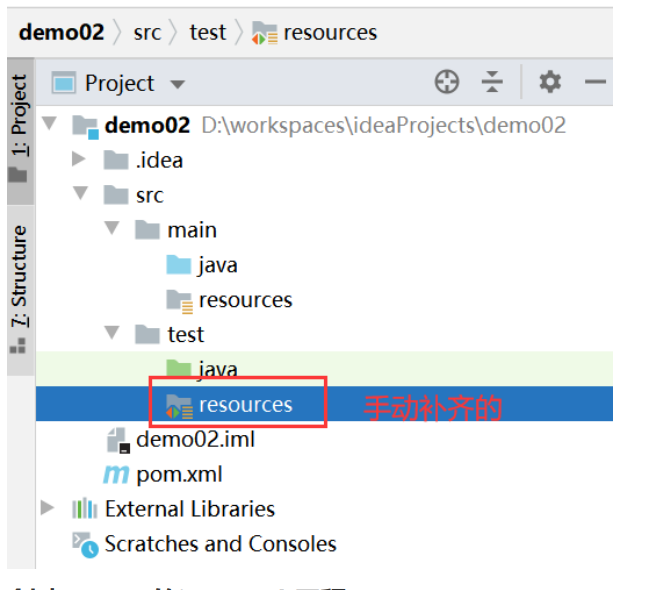Click the Collapse All icon in Project toolbar

(492, 81)
